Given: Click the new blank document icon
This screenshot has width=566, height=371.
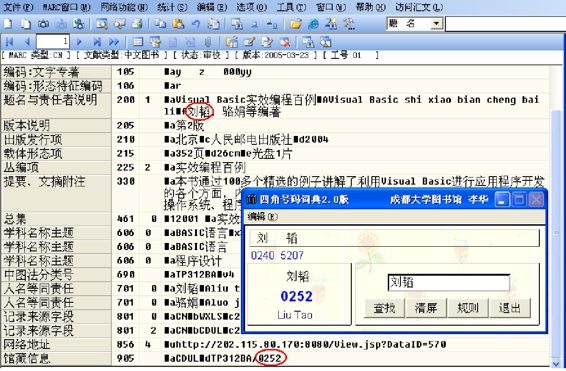Looking at the screenshot, I should [8, 24].
